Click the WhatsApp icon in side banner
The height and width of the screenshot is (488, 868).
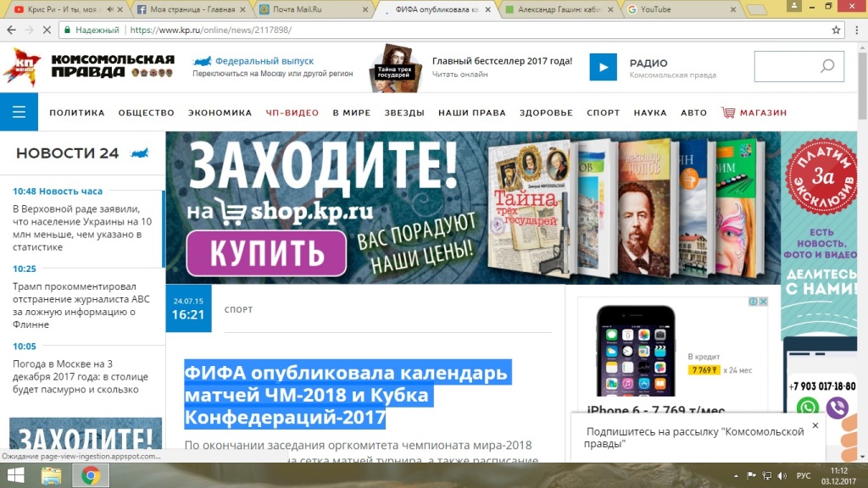coord(808,408)
